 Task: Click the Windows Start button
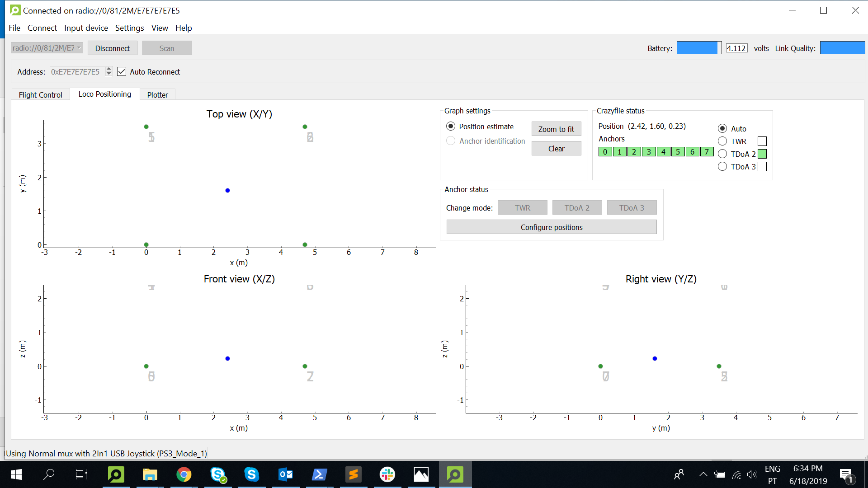(16, 474)
